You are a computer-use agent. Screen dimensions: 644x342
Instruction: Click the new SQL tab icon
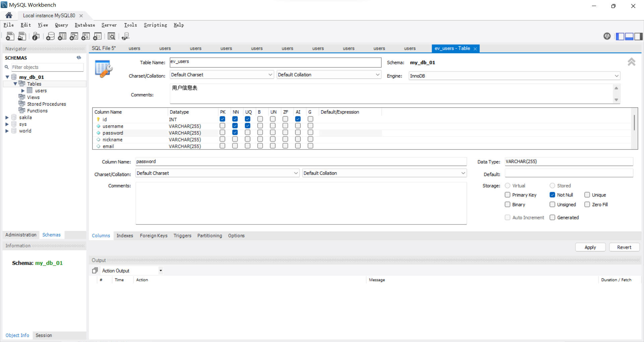(x=10, y=36)
